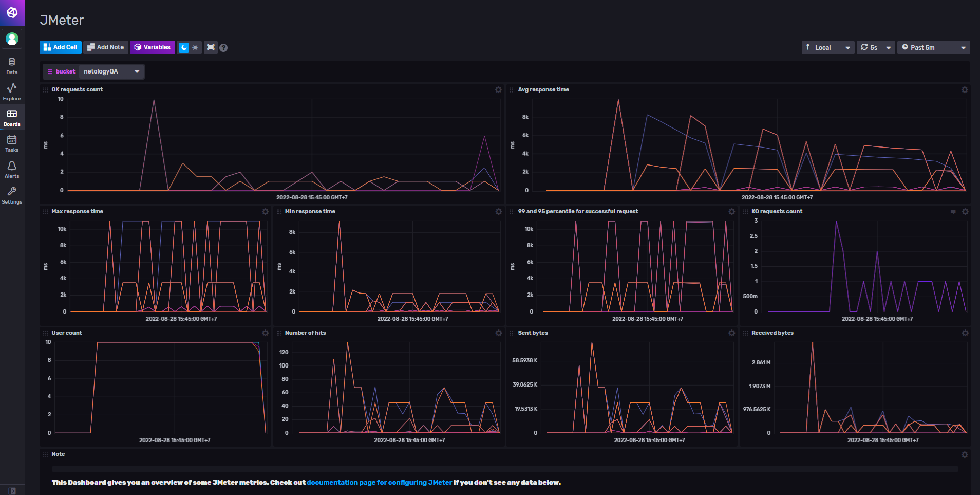Open the Explore page from the sidebar

[12, 91]
